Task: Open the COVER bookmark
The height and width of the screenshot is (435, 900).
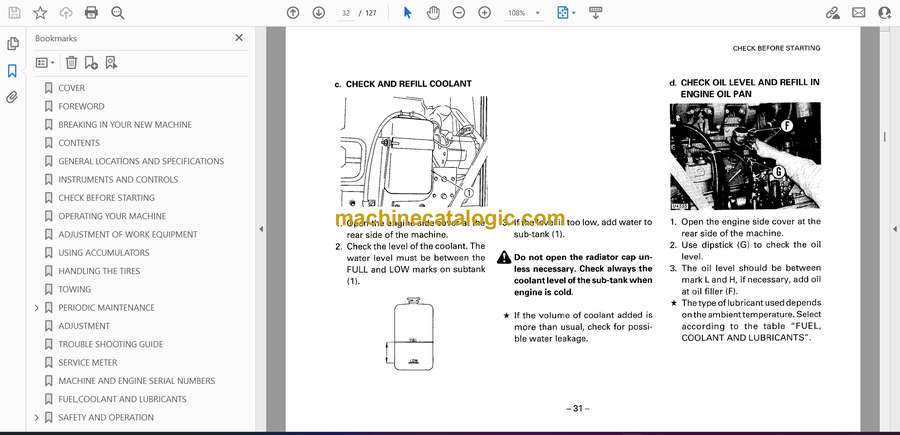Action: [71, 88]
